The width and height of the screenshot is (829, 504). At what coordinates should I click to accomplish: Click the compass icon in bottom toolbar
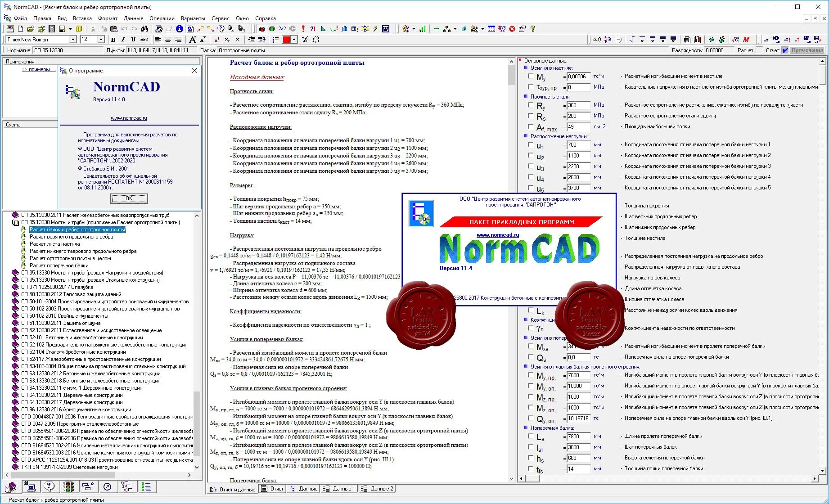click(x=108, y=487)
